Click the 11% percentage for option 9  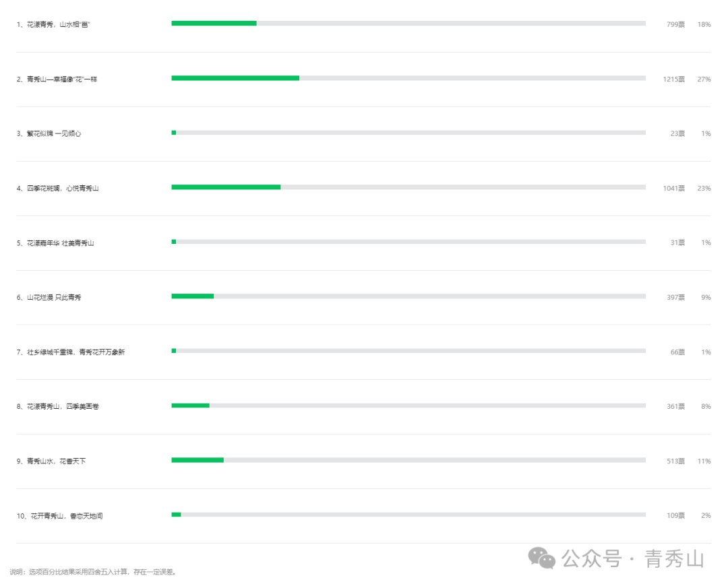[704, 461]
